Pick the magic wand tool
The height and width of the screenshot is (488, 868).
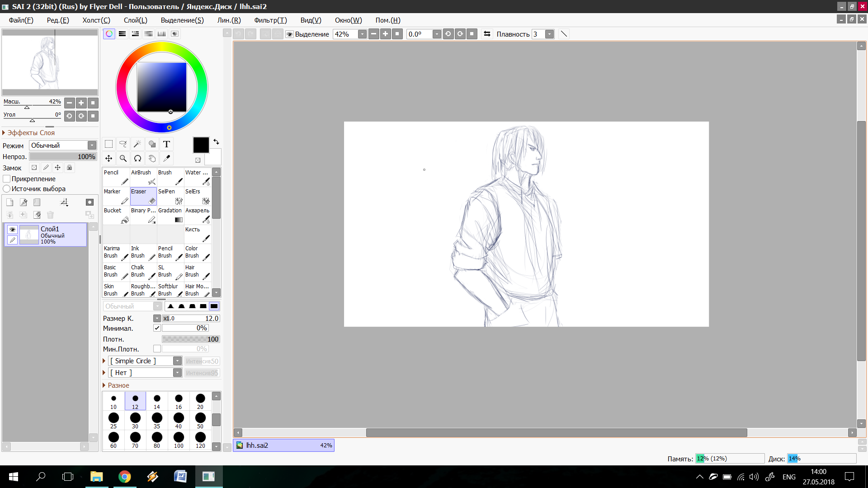click(137, 144)
